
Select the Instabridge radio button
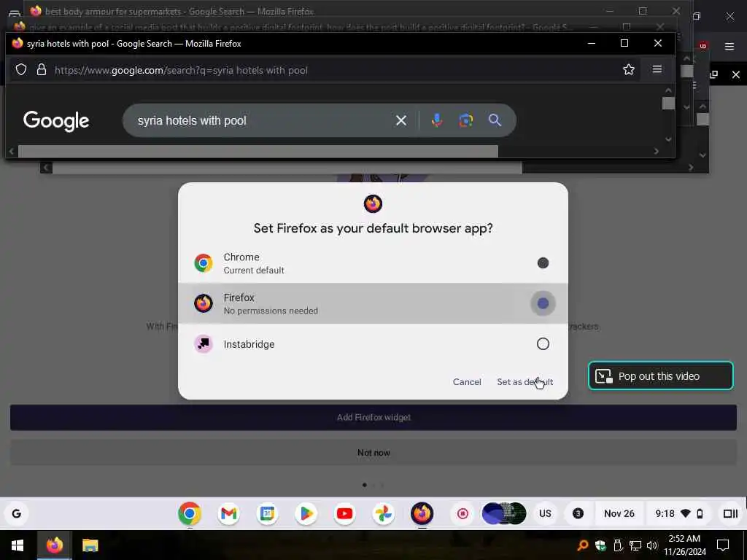tap(543, 344)
